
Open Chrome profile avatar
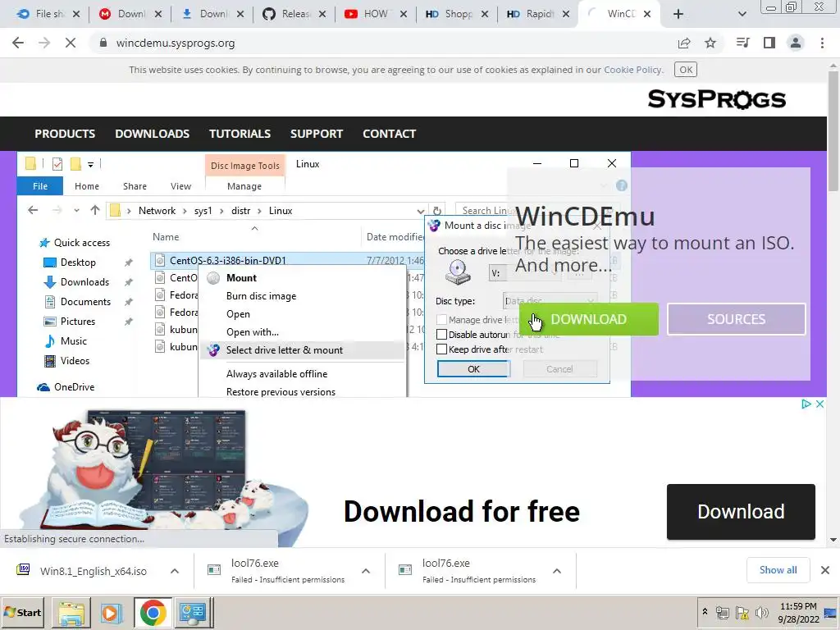click(796, 43)
